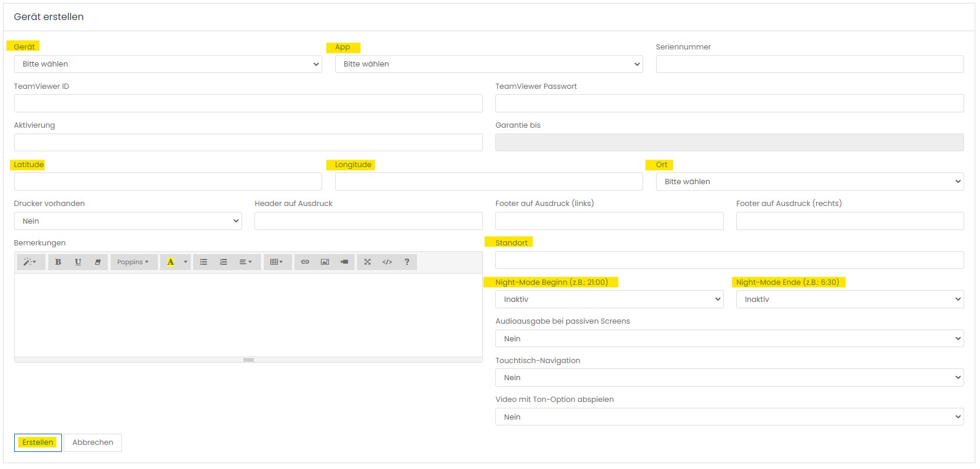Click the Seriennummer label
The image size is (980, 469).
click(683, 47)
